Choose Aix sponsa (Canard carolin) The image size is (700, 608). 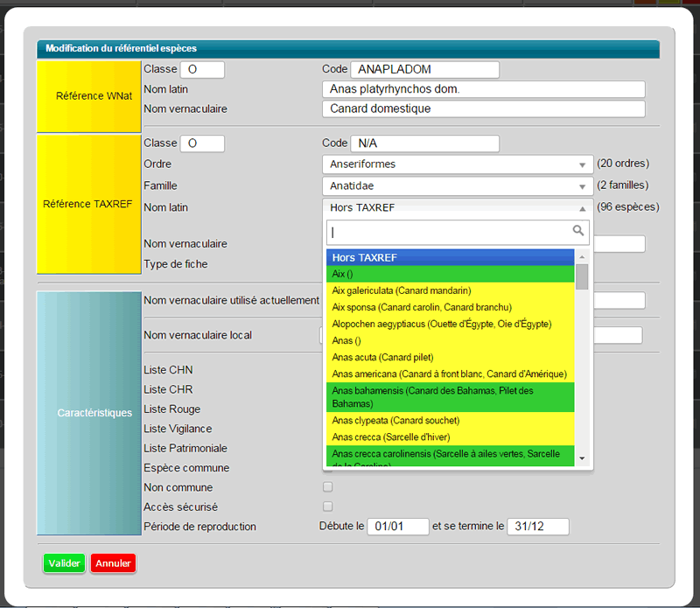click(x=450, y=308)
